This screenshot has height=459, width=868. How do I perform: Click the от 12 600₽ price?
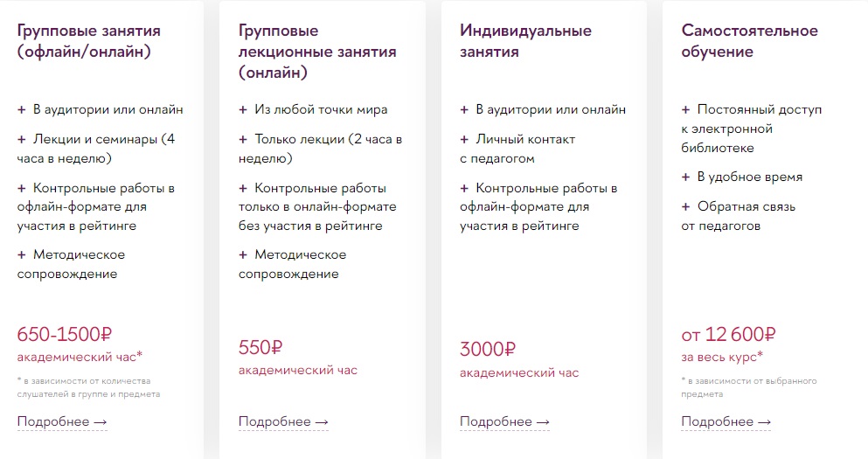(728, 333)
